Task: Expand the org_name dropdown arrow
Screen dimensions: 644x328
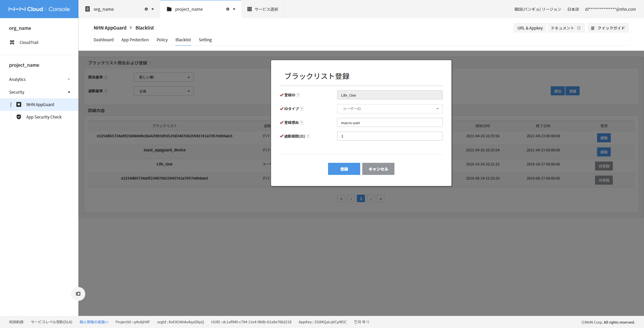Action: 153,9
